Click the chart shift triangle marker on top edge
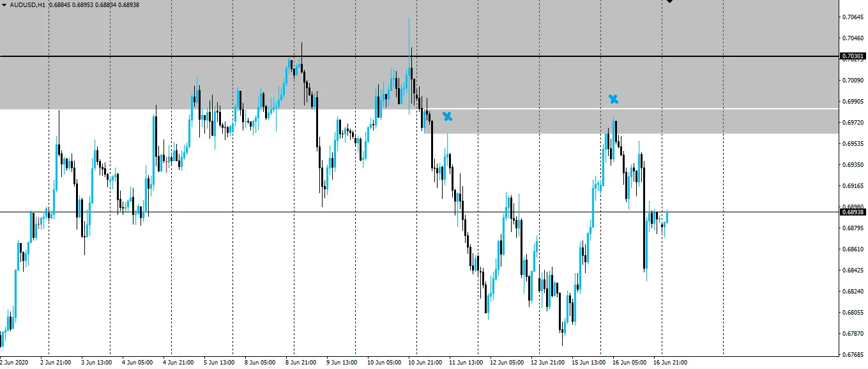Viewport: 868px width, 369px height. click(x=669, y=2)
